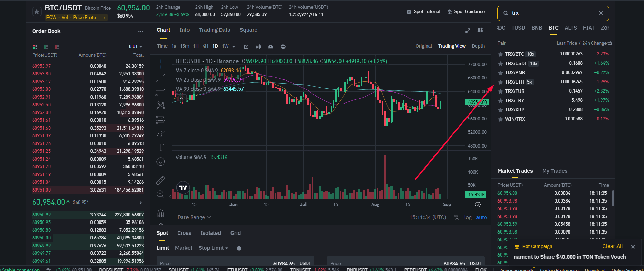Select the 4H time interval
Viewport: 644px width, 271px height.
pos(205,46)
